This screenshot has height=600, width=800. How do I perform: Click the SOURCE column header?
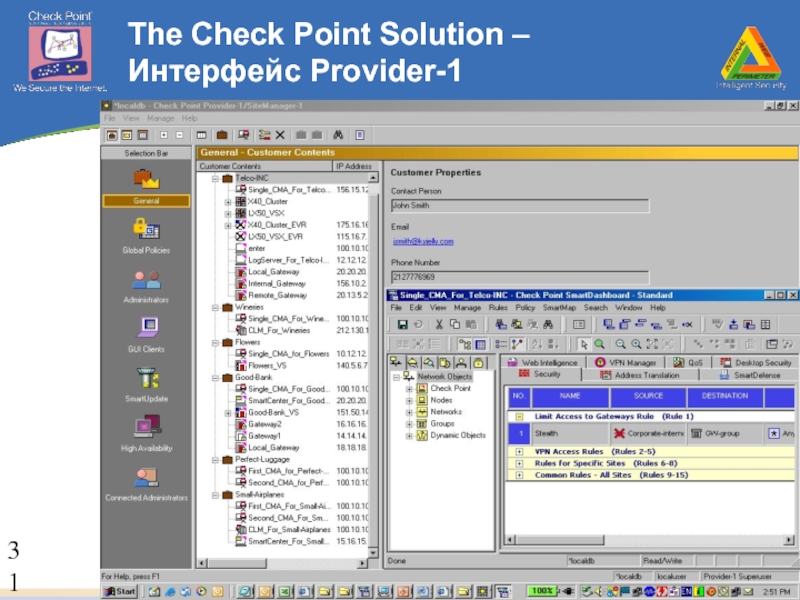648,397
